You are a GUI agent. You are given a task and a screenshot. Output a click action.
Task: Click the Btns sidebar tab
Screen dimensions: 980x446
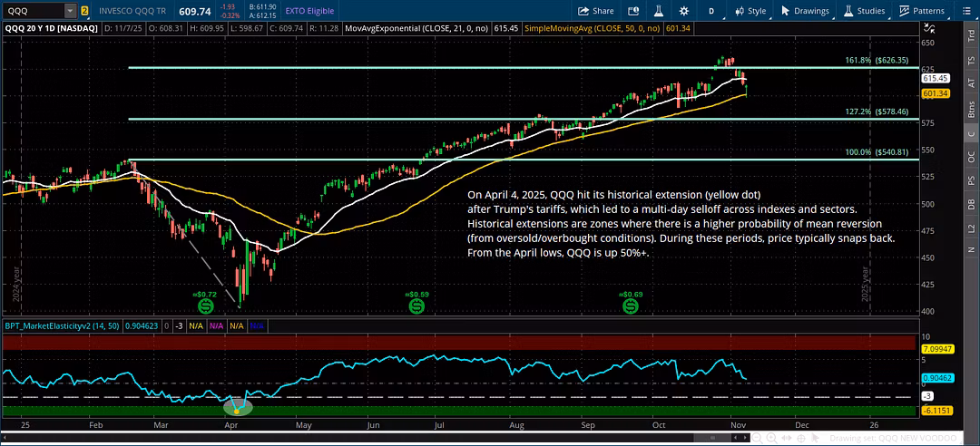[971, 111]
